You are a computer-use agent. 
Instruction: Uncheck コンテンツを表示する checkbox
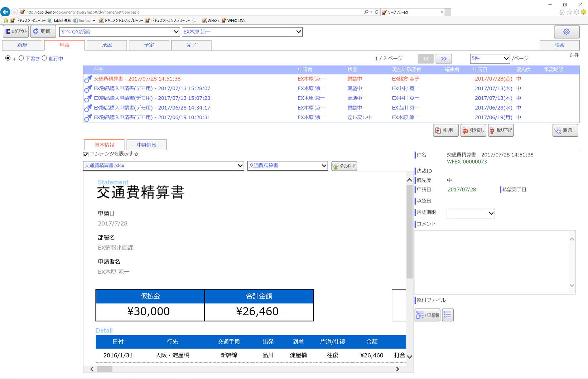point(86,155)
